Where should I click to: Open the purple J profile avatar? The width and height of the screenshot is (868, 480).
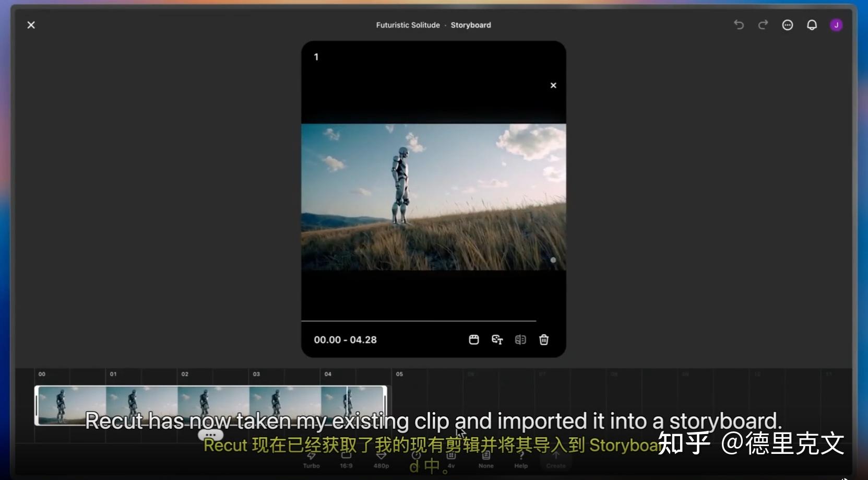point(836,25)
